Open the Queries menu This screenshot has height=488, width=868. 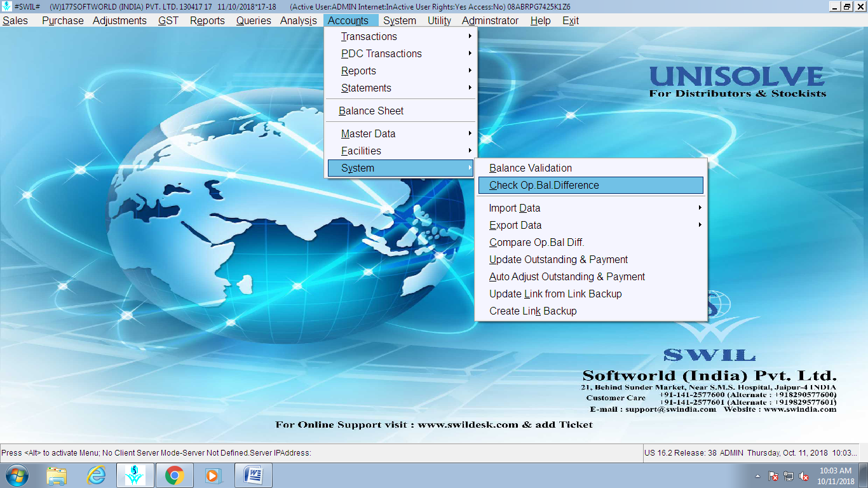254,20
